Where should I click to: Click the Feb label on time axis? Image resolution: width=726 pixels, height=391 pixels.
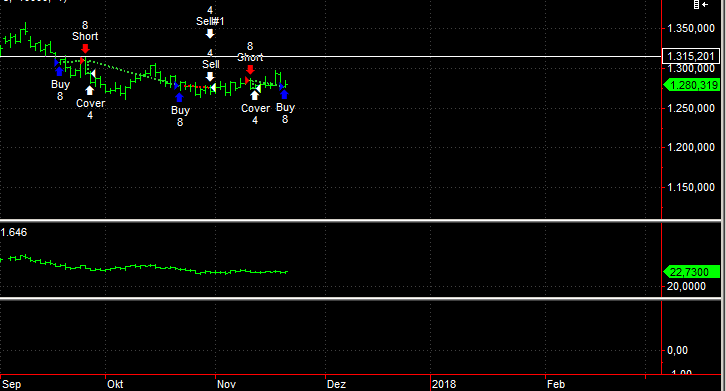pyautogui.click(x=556, y=385)
